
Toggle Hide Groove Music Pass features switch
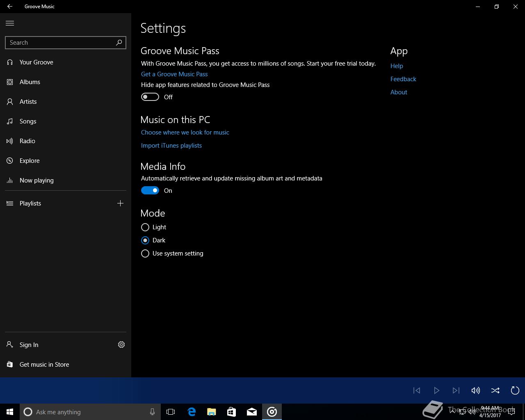[150, 97]
